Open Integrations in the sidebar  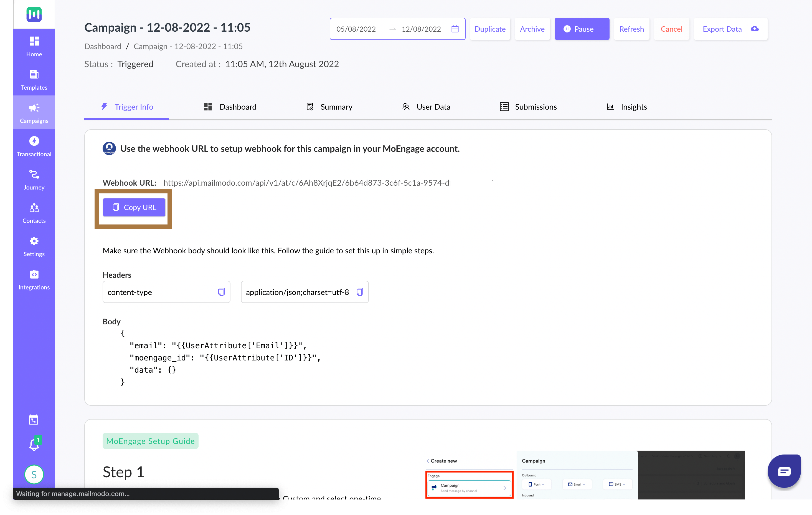(34, 279)
